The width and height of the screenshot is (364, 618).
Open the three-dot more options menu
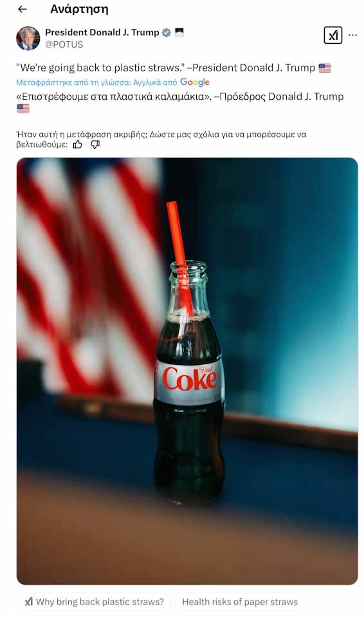point(353,35)
